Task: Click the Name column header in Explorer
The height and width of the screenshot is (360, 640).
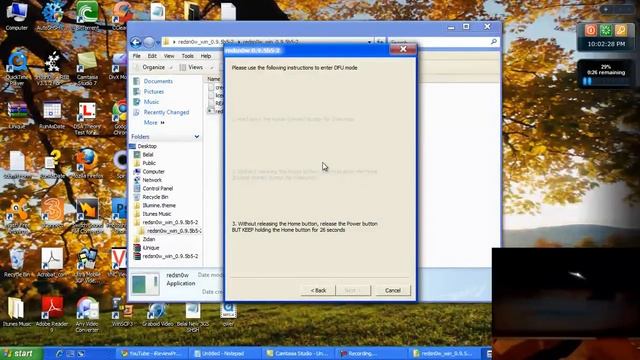Action: pyautogui.click(x=214, y=79)
